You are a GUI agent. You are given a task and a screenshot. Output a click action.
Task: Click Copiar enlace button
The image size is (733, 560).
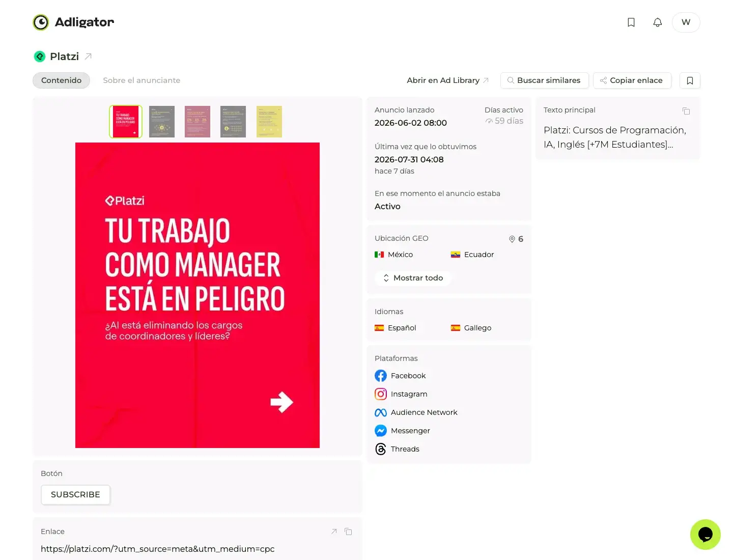632,80
